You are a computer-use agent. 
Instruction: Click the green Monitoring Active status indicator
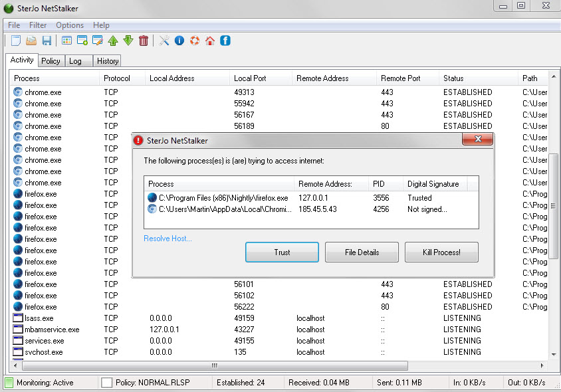tap(9, 382)
